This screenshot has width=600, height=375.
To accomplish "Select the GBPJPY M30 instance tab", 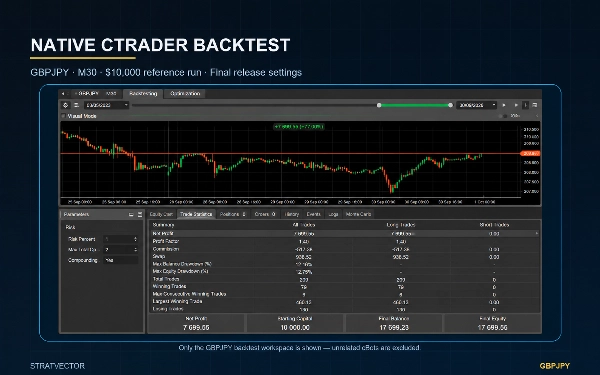I will coord(96,93).
